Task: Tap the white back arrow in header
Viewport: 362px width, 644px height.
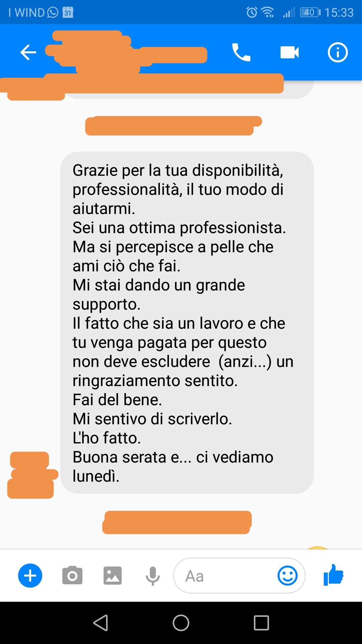Action: click(x=28, y=52)
